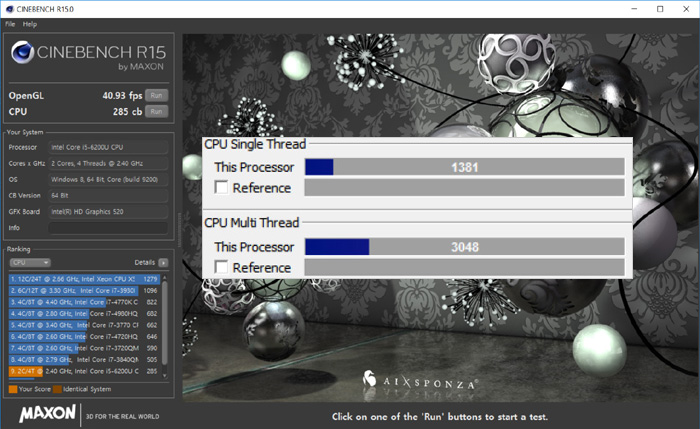Click the GFX Board field HD Graphics 520
Image resolution: width=700 pixels, height=429 pixels.
coord(108,212)
